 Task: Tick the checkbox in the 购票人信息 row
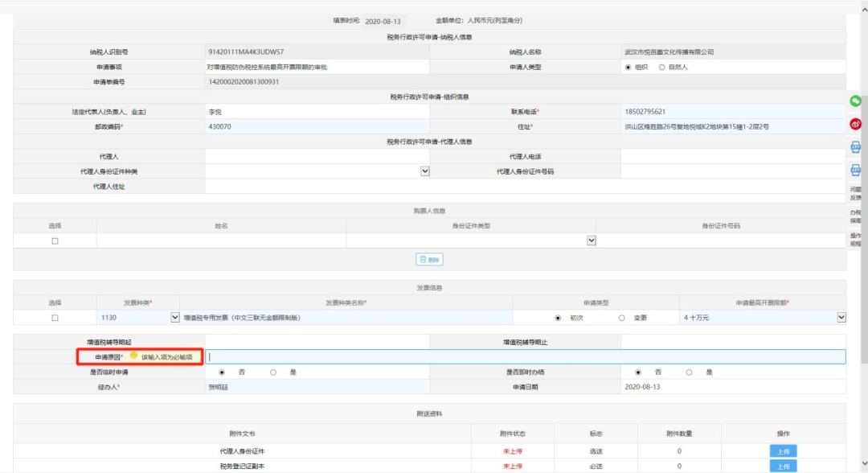coord(55,241)
